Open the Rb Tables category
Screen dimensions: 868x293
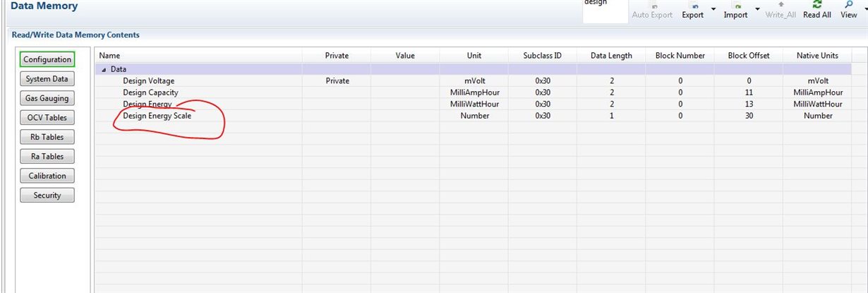pos(47,137)
